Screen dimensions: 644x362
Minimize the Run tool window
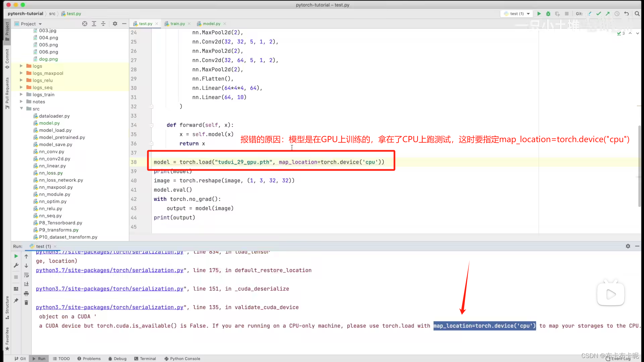pyautogui.click(x=637, y=246)
